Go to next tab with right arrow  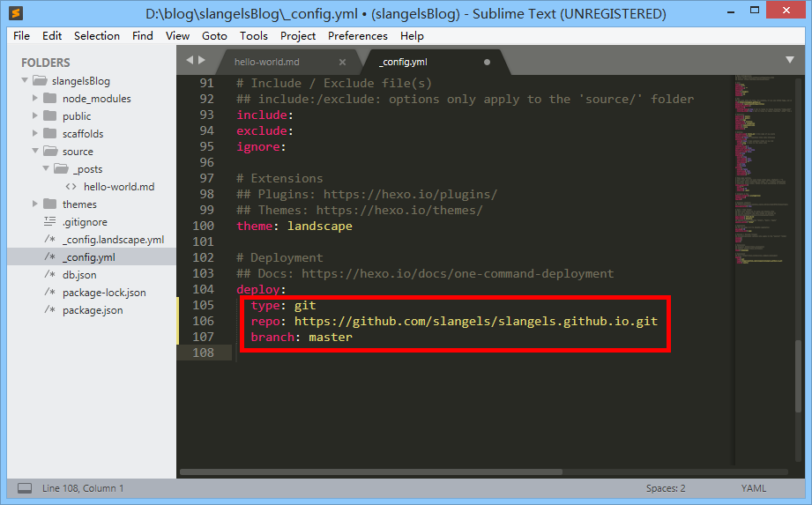pyautogui.click(x=201, y=60)
